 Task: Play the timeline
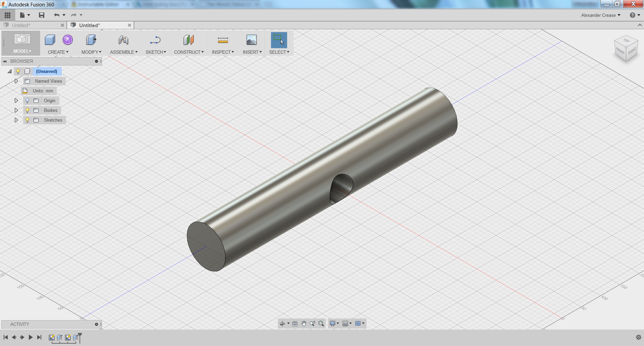click(31, 337)
